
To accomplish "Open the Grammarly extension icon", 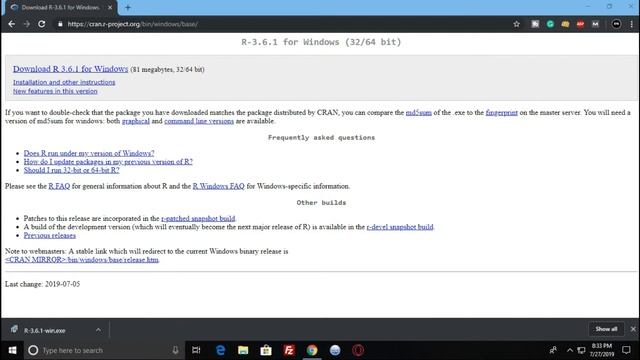I will (550, 24).
